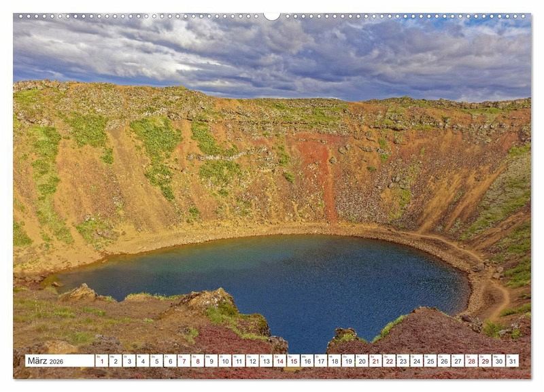The height and width of the screenshot is (392, 544).
Task: Select day 17 in the calendar strip
Action: [321, 361]
